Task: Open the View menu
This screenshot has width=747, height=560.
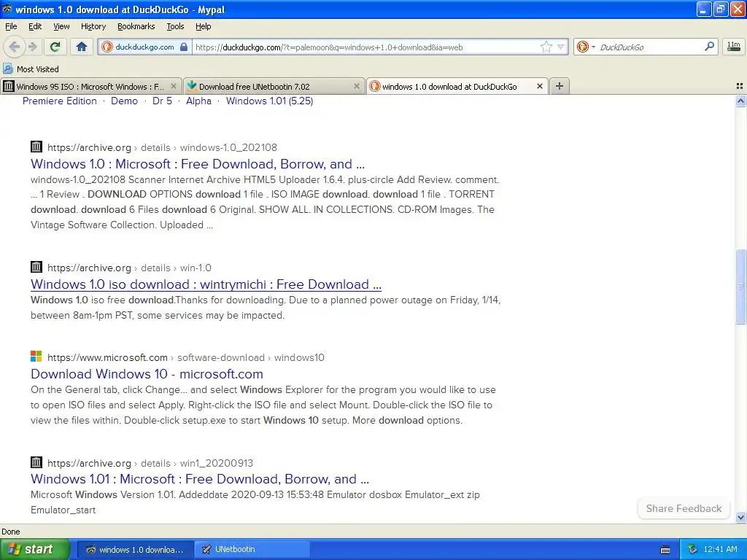Action: pos(61,26)
